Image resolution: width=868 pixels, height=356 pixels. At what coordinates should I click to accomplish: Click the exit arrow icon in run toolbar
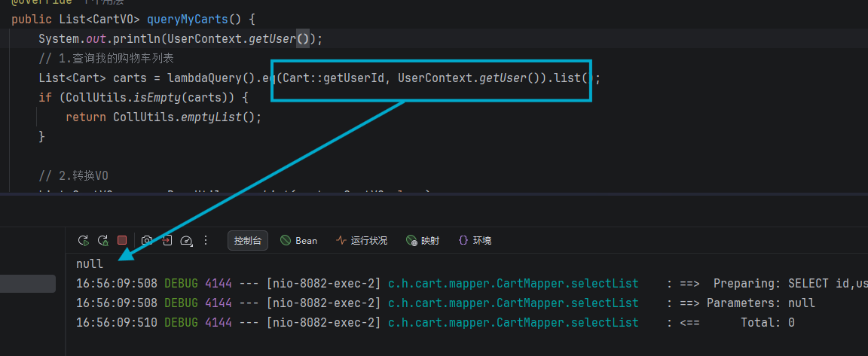pyautogui.click(x=167, y=240)
